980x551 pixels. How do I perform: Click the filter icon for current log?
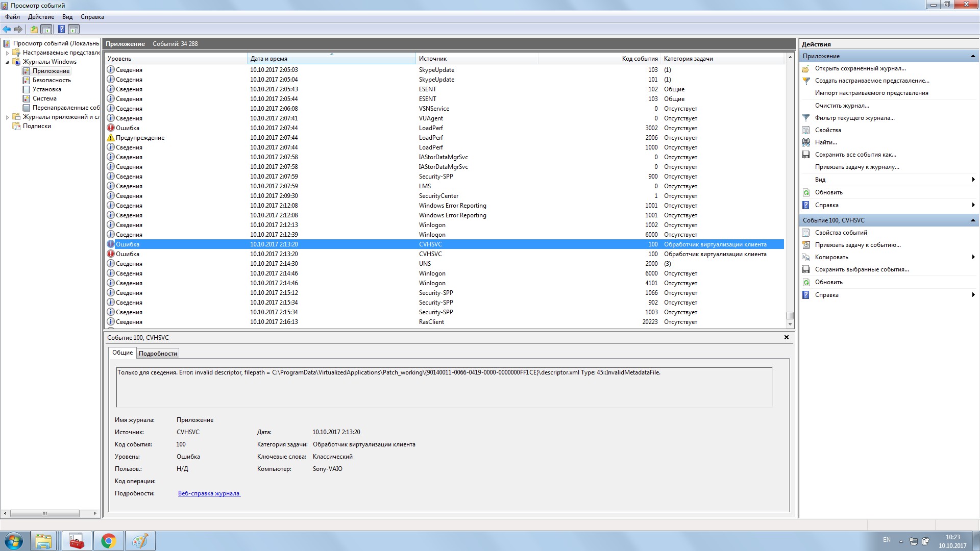(x=806, y=118)
